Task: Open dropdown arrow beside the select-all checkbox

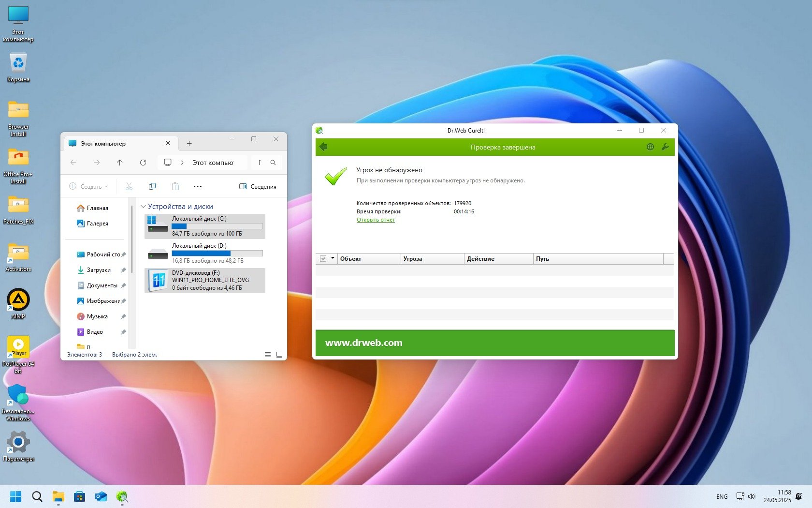Action: pyautogui.click(x=333, y=258)
